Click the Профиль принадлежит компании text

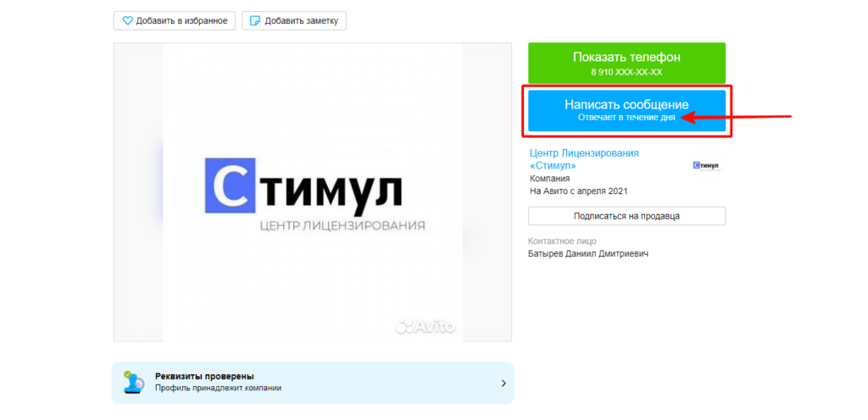(218, 389)
